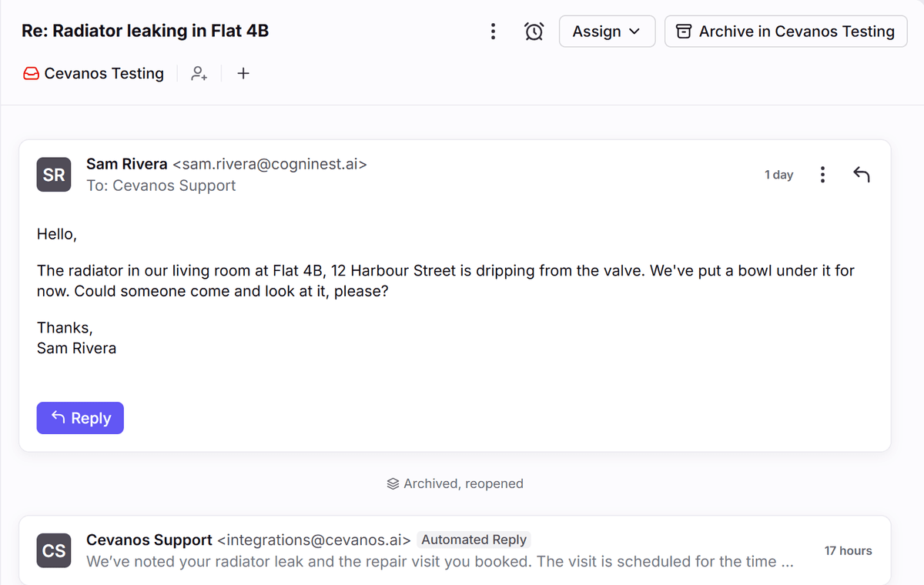Image resolution: width=924 pixels, height=585 pixels.
Task: Click the Automated Reply badge
Action: (474, 540)
